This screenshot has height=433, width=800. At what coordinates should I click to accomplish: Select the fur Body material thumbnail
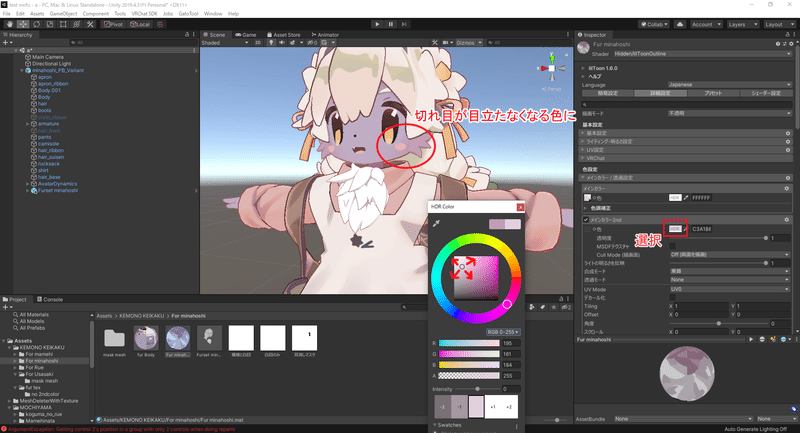pyautogui.click(x=146, y=338)
